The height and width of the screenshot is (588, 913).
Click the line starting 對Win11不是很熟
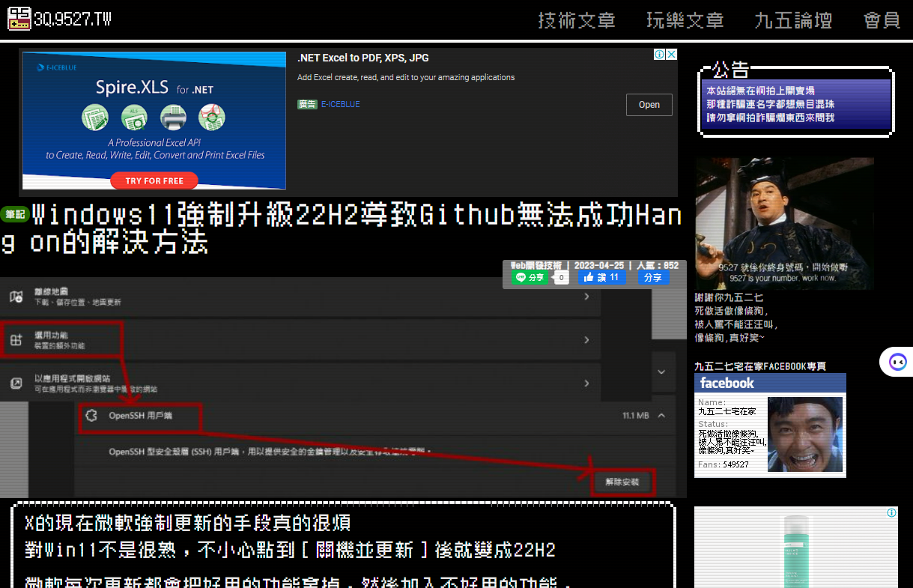pos(290,551)
